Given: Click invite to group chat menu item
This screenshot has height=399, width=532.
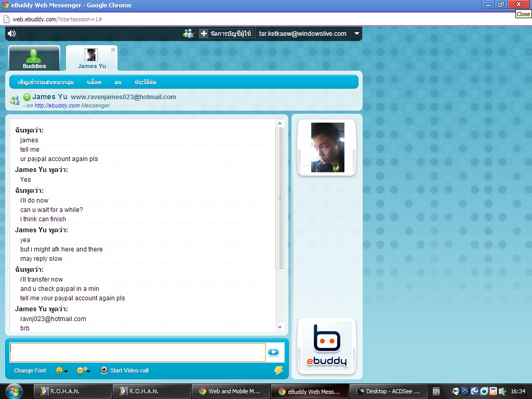Looking at the screenshot, I should tap(46, 82).
